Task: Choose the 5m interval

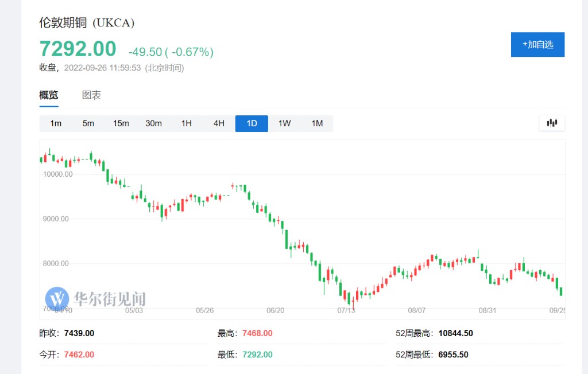Action: [x=88, y=123]
